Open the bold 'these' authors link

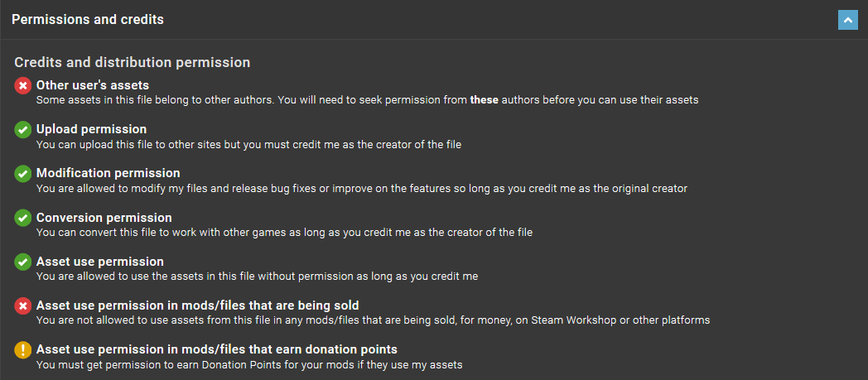point(485,100)
